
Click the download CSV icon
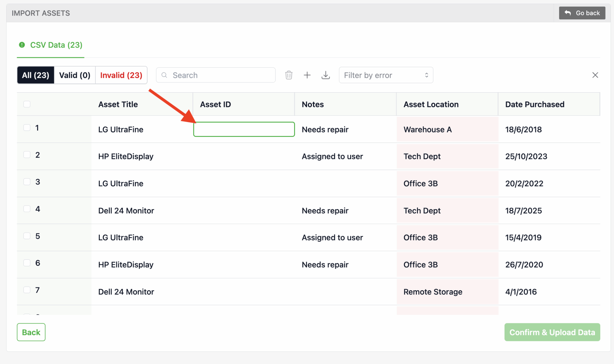[x=326, y=75]
